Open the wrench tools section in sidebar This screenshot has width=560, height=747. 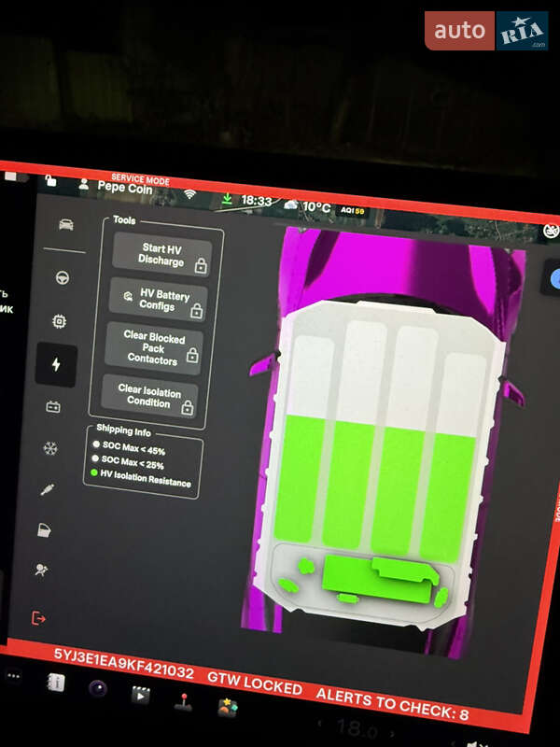click(x=48, y=489)
